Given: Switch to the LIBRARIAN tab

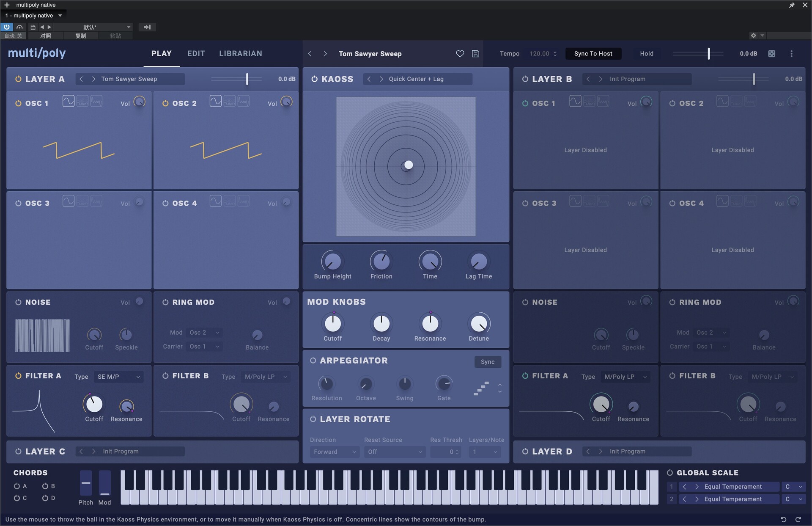Looking at the screenshot, I should tap(241, 54).
